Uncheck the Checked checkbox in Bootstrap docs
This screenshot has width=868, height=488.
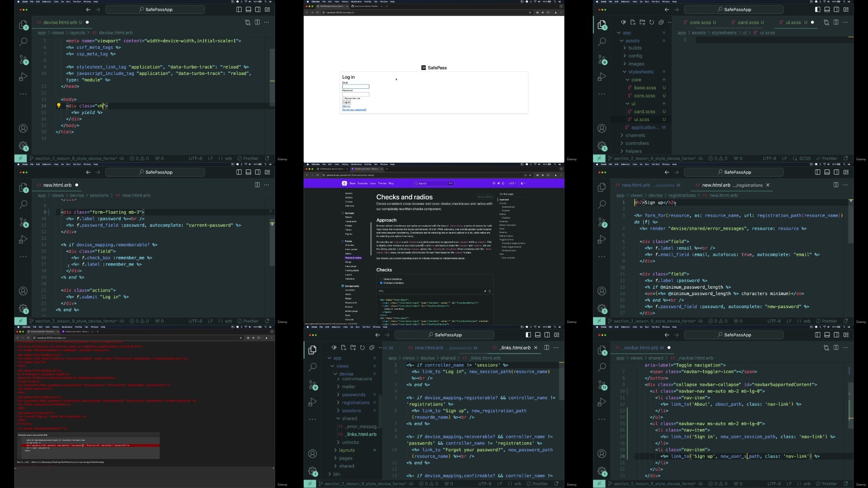[x=381, y=283]
